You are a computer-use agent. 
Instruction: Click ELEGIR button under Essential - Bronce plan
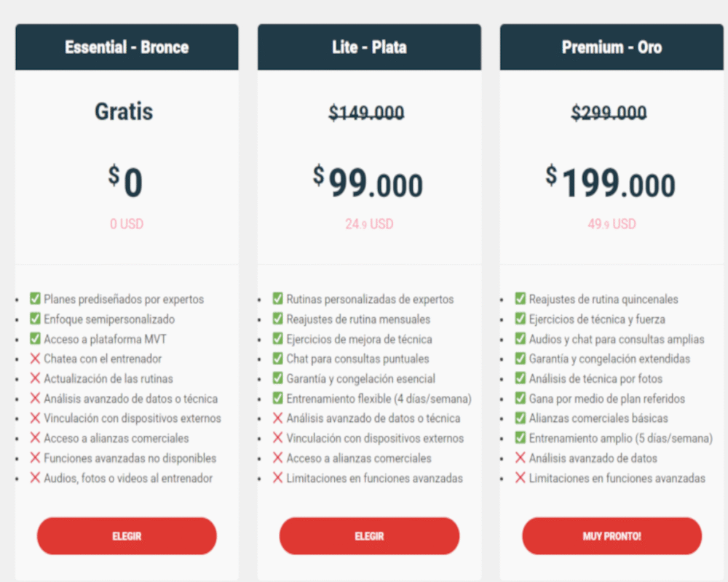127,536
